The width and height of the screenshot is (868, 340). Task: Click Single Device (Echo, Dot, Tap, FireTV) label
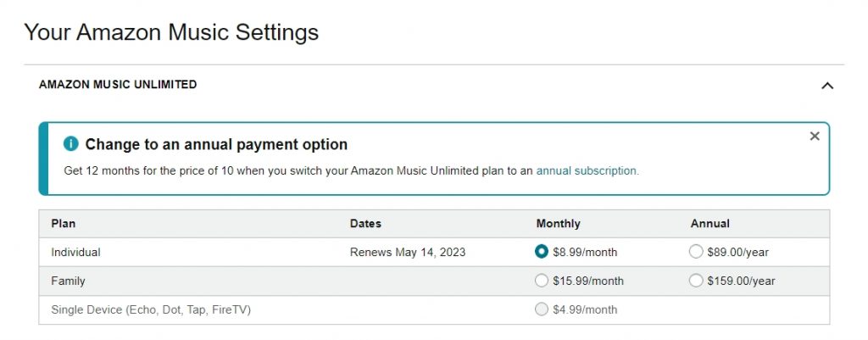[x=151, y=309]
